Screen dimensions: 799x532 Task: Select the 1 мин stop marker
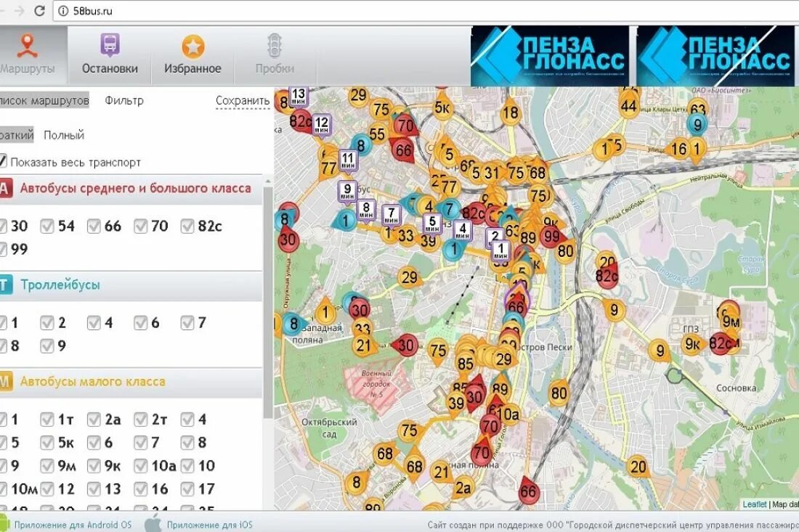click(501, 251)
